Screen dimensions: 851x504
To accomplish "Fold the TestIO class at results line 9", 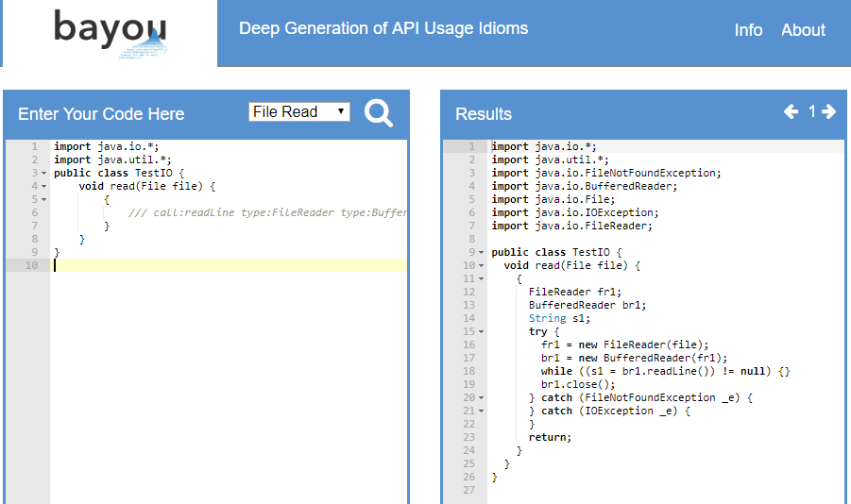I will [x=481, y=253].
